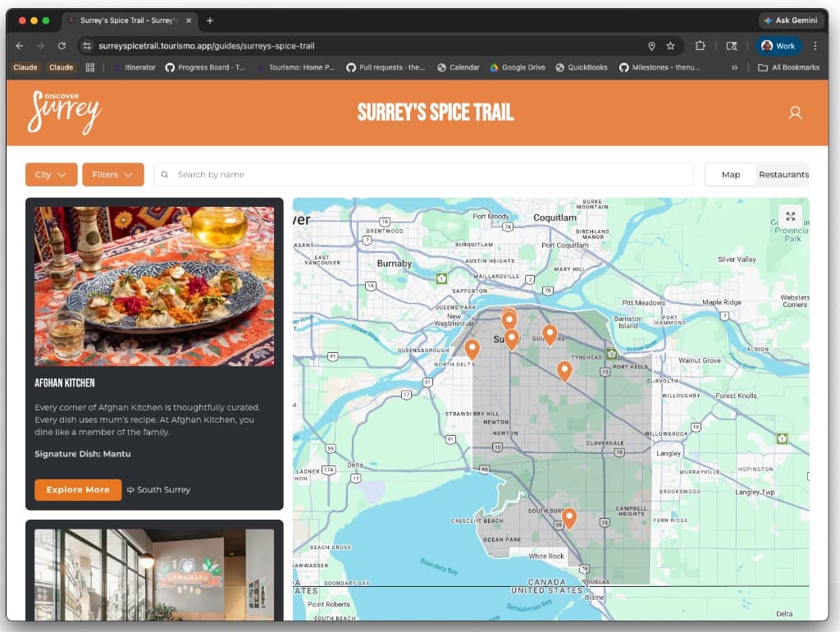This screenshot has height=632, width=840.
Task: Open the first Claude bookmark
Action: (25, 67)
